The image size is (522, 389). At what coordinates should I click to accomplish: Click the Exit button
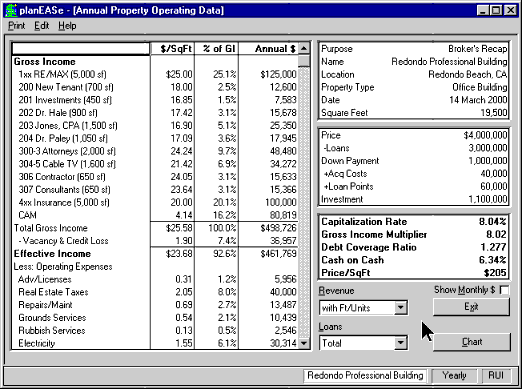point(471,307)
